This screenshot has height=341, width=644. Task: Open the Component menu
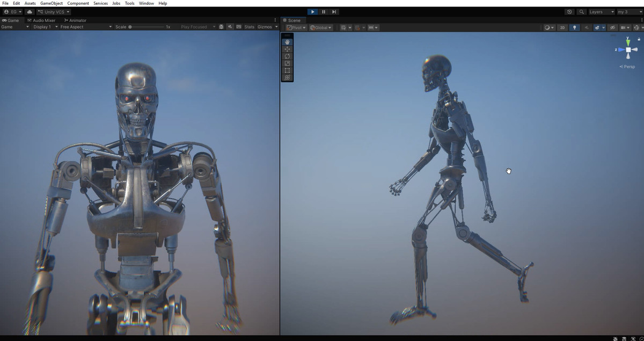78,3
